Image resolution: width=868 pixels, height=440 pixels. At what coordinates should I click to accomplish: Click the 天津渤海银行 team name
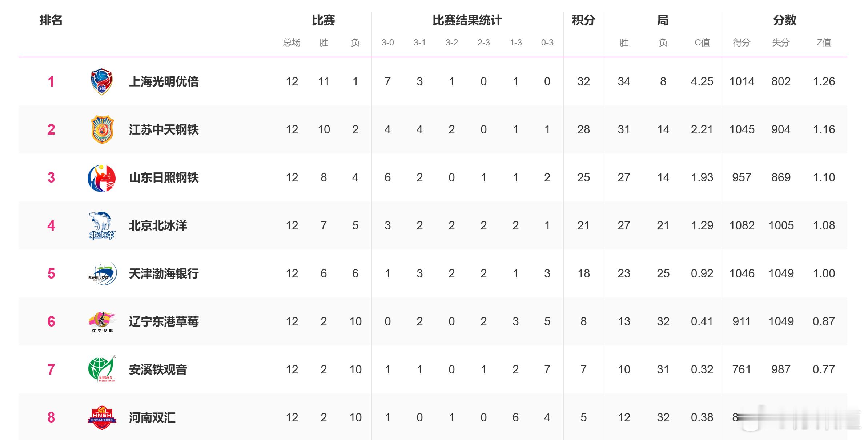164,273
